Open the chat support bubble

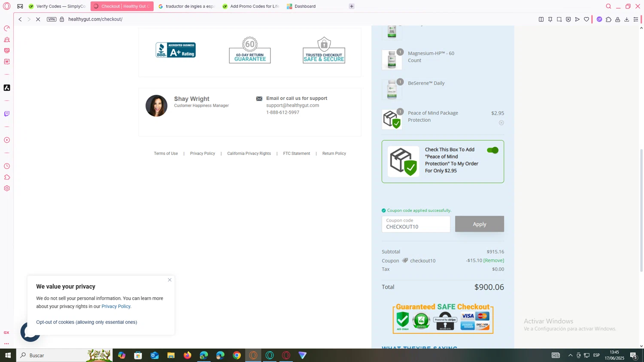click(30, 332)
